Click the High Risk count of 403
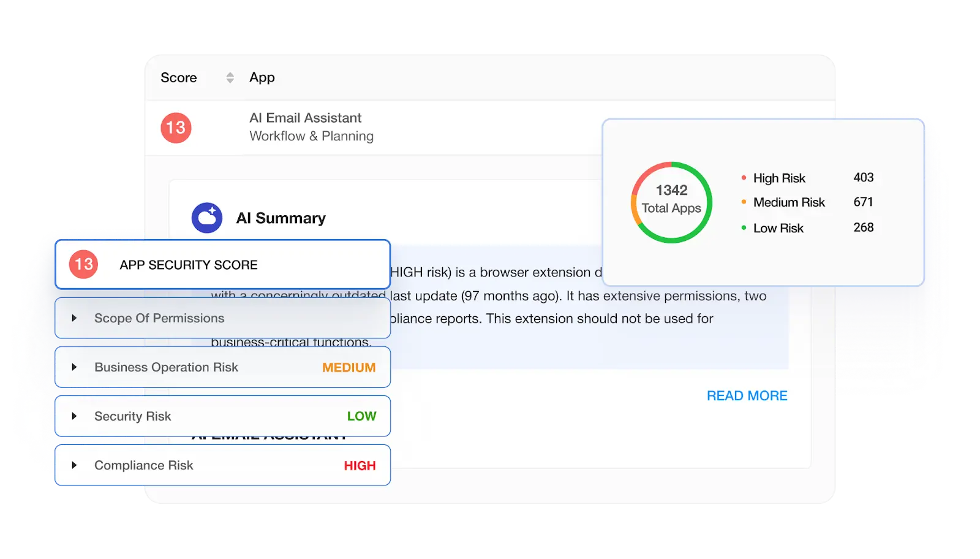Screen dimensions: 980x559 [x=864, y=178]
